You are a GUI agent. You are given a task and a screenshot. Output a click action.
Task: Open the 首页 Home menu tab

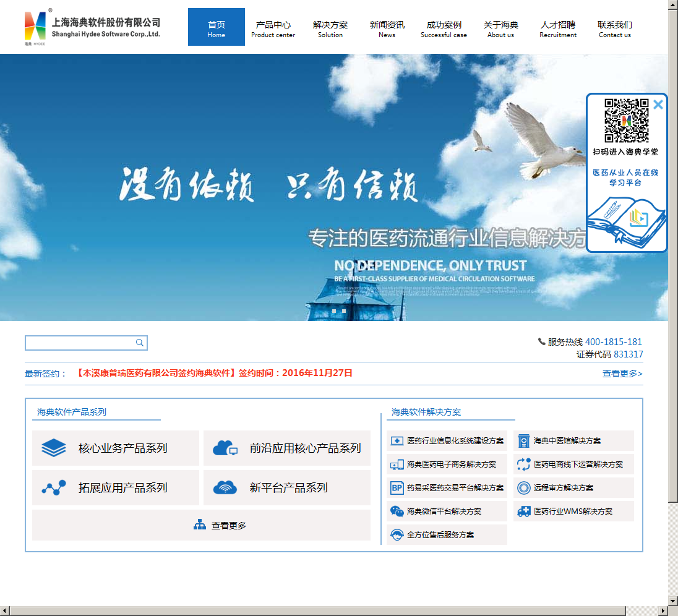(x=216, y=27)
